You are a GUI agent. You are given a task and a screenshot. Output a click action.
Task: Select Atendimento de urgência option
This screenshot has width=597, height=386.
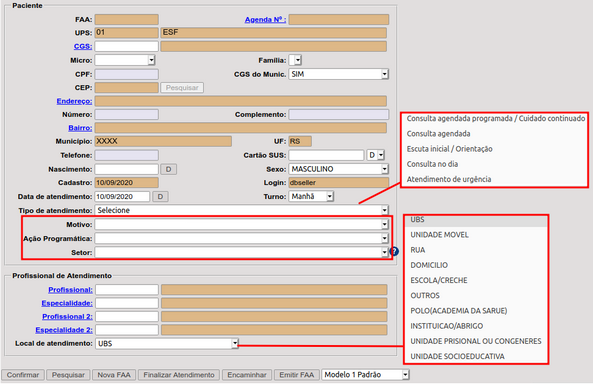pyautogui.click(x=449, y=179)
